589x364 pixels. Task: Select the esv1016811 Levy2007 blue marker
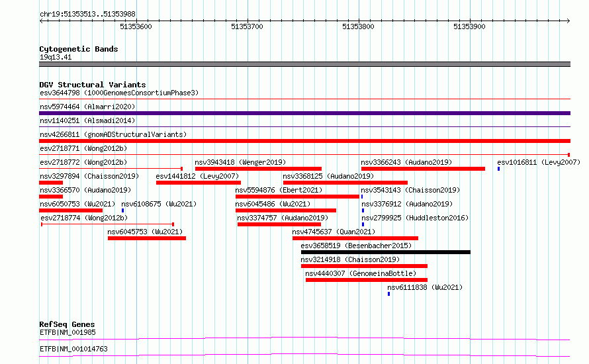click(498, 169)
